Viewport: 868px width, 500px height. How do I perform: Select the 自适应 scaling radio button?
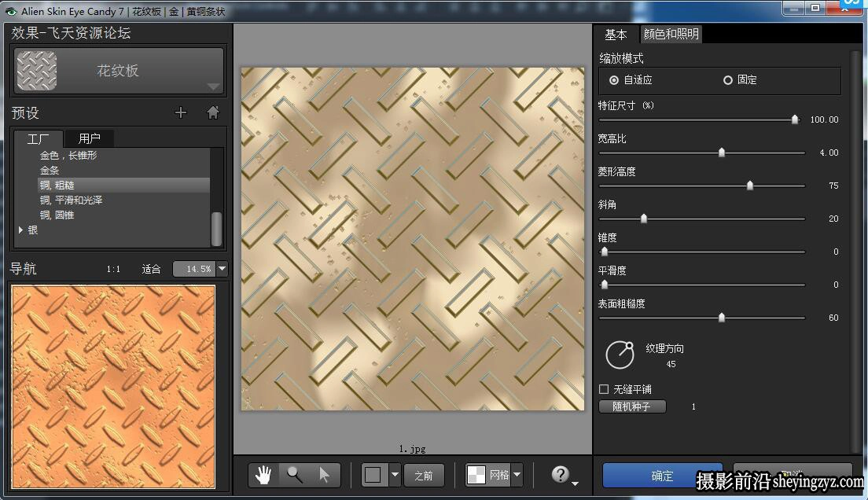(614, 80)
